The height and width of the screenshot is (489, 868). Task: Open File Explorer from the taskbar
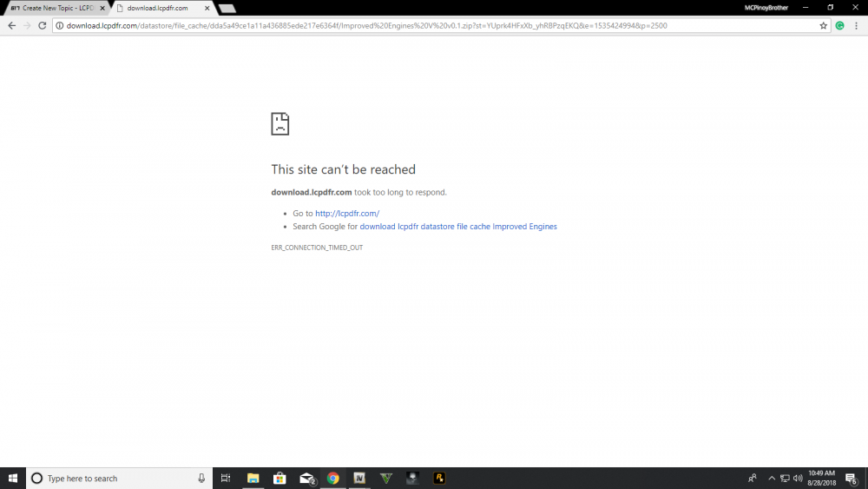253,478
